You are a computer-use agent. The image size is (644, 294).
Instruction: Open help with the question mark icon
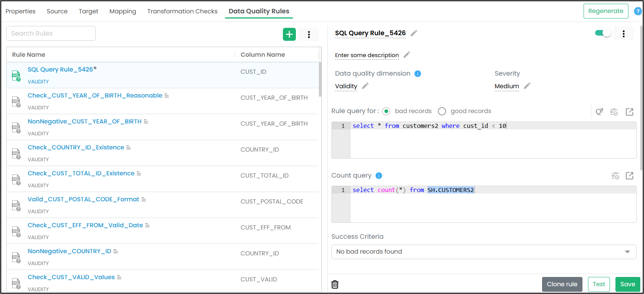[x=637, y=11]
